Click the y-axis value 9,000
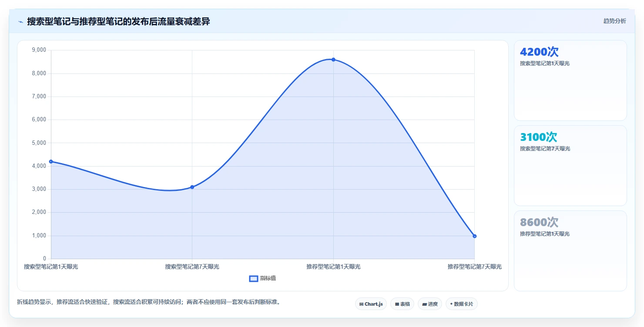 39,50
